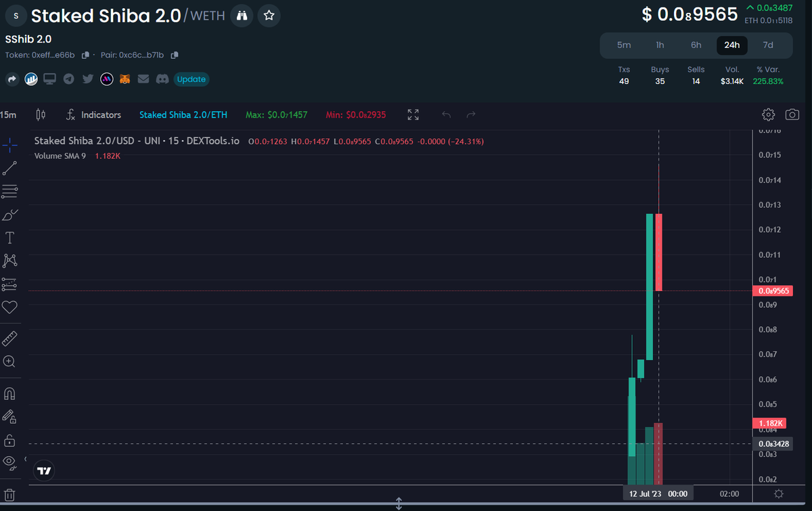The width and height of the screenshot is (812, 511).
Task: Select the horizontal lines Fibonacci tool
Action: pos(9,192)
